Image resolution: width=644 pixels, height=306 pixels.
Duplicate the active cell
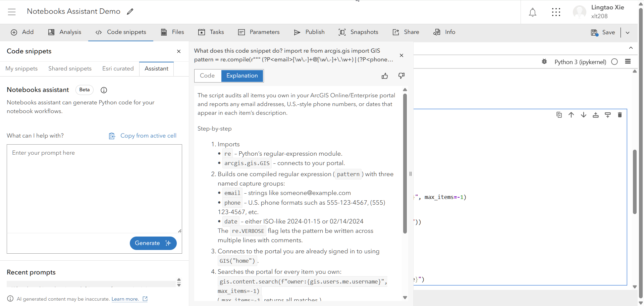(559, 115)
